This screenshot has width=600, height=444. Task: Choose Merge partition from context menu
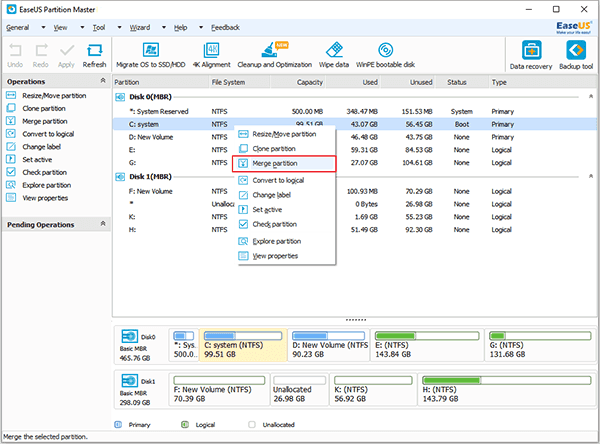coord(274,162)
